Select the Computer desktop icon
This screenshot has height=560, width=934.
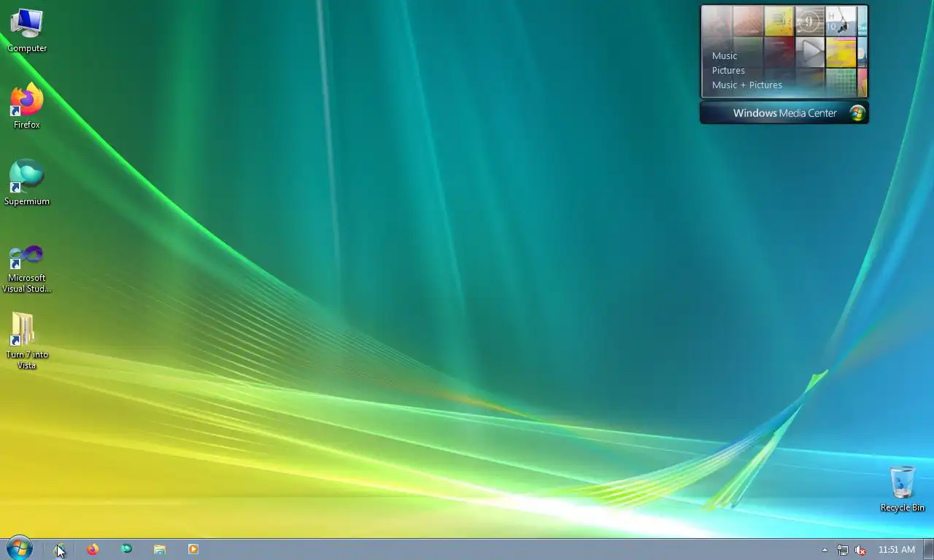(x=27, y=31)
